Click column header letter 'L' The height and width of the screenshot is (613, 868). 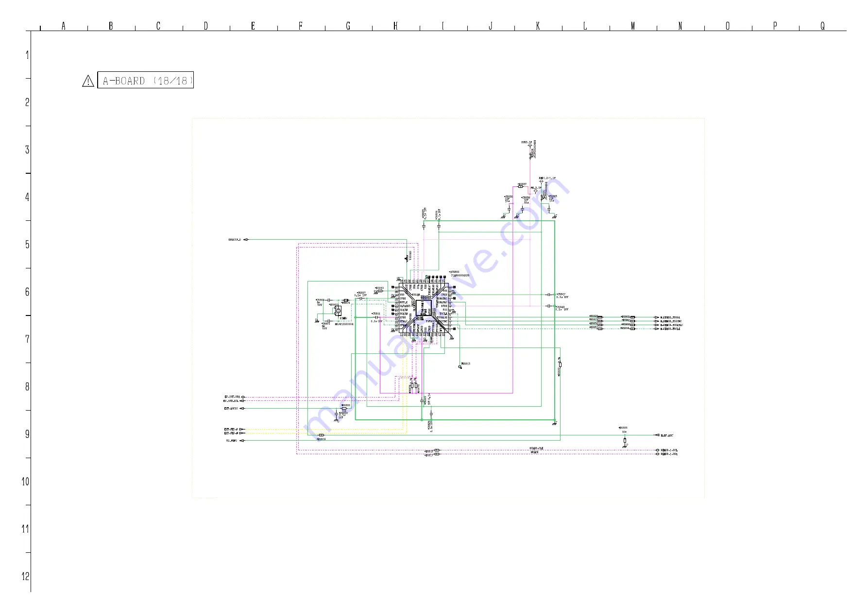point(585,26)
